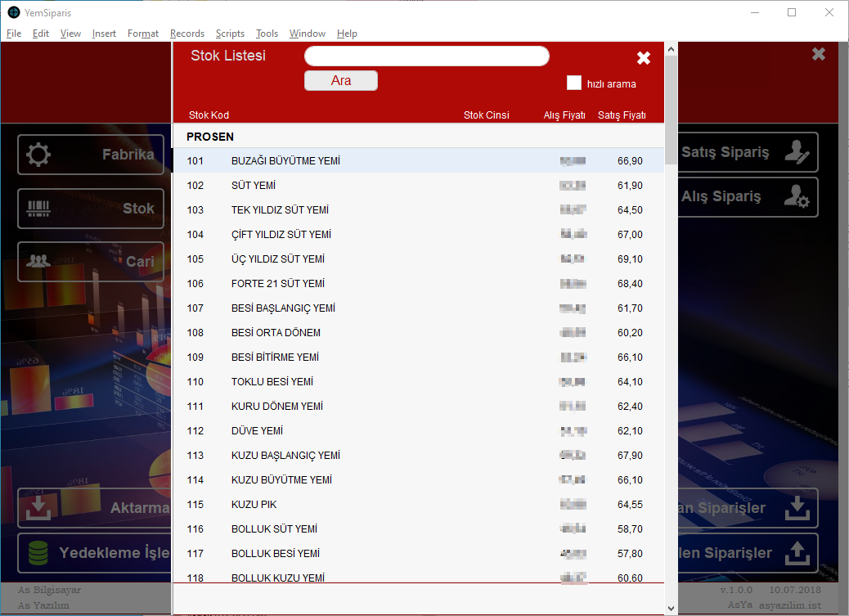The height and width of the screenshot is (616, 849).
Task: Click the list scrollbar down arrow
Action: pyautogui.click(x=671, y=609)
